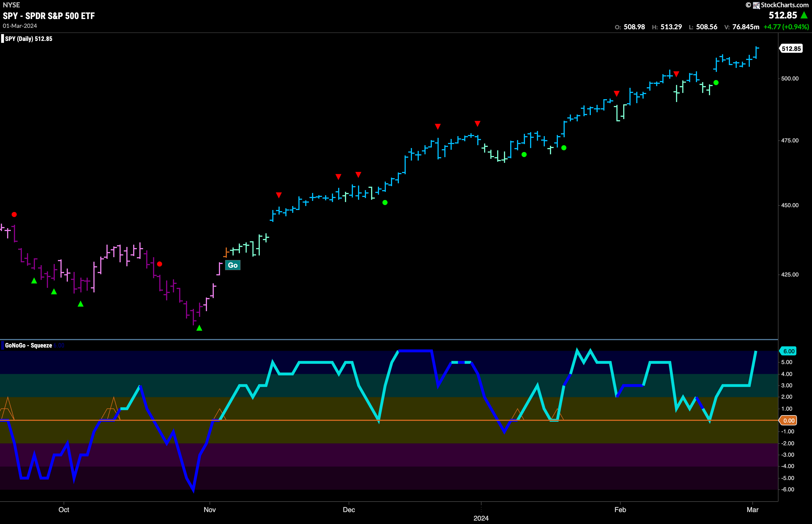Image resolution: width=812 pixels, height=524 pixels.
Task: Click the red down-triangle in mid-November near 450
Action: click(279, 195)
